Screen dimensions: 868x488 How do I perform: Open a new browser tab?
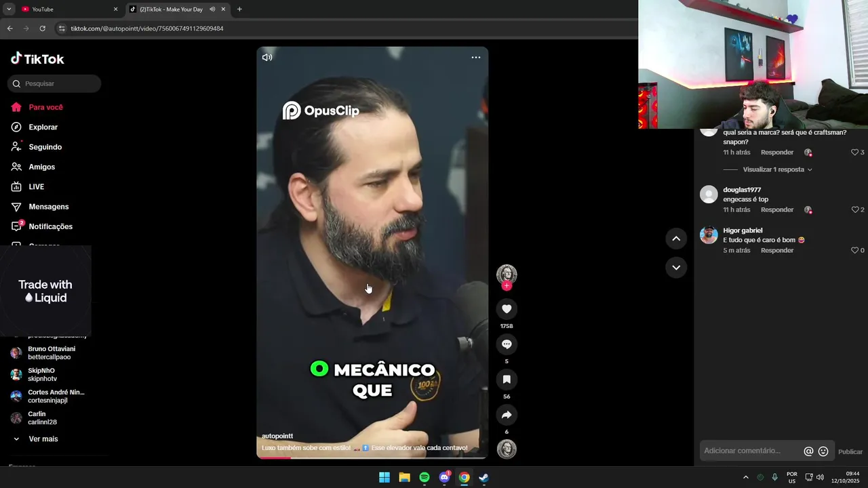click(x=239, y=9)
